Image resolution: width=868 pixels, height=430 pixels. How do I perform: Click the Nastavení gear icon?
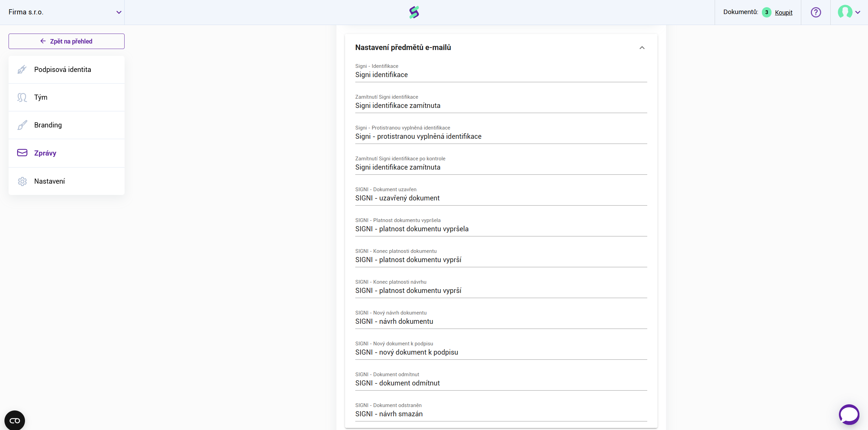coord(22,181)
